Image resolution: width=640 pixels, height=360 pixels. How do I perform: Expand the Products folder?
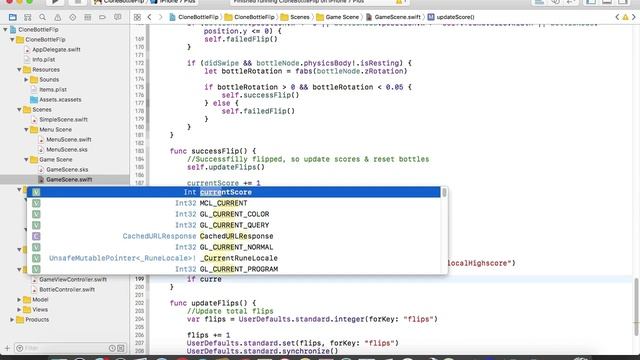12,320
